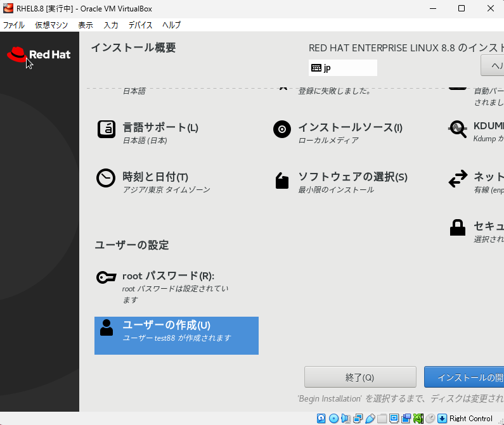Click keyboard capture arrow icon
The height and width of the screenshot is (425, 504).
pos(443,418)
